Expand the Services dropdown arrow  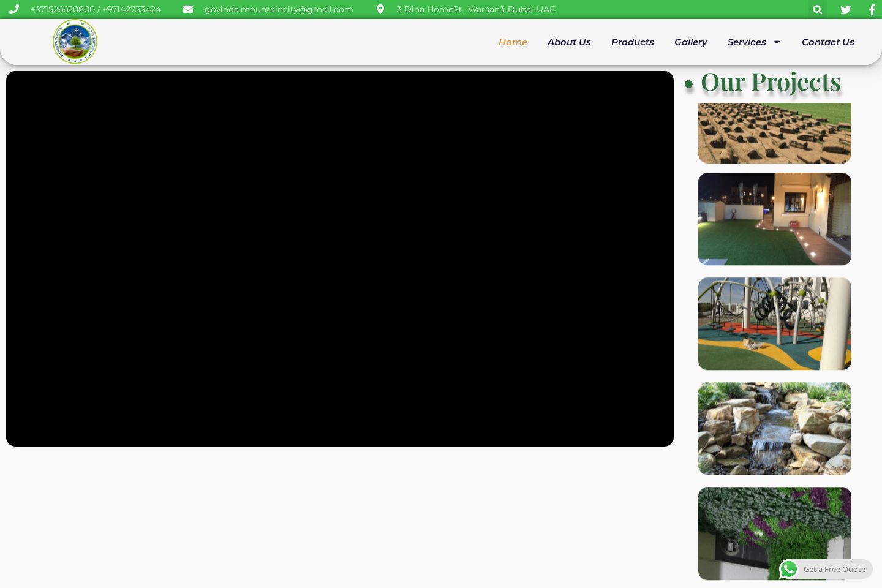pyautogui.click(x=777, y=42)
